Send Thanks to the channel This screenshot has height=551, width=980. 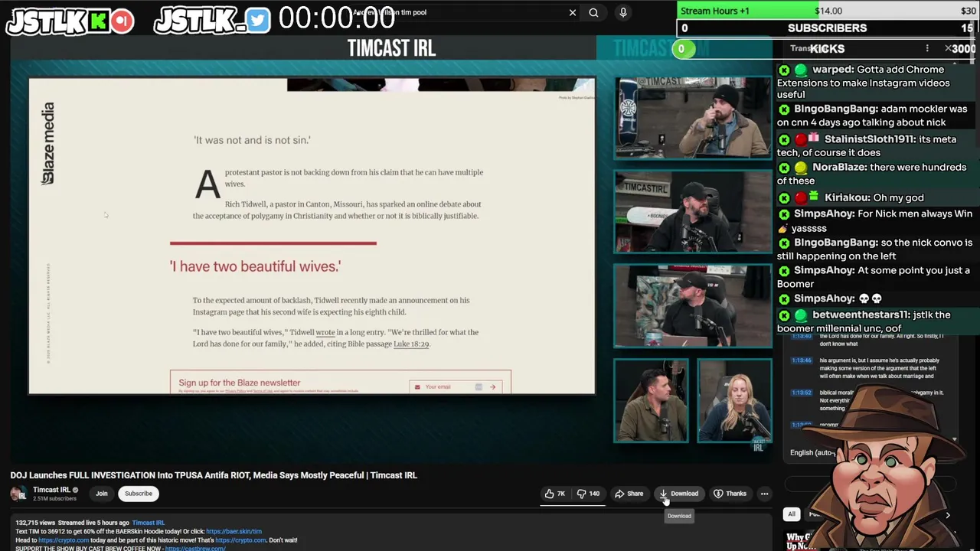coord(730,494)
